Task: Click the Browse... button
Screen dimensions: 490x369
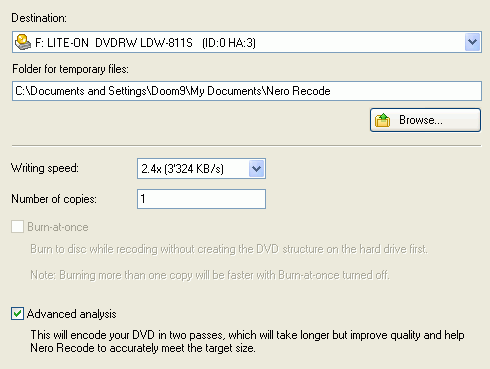Action: [425, 120]
